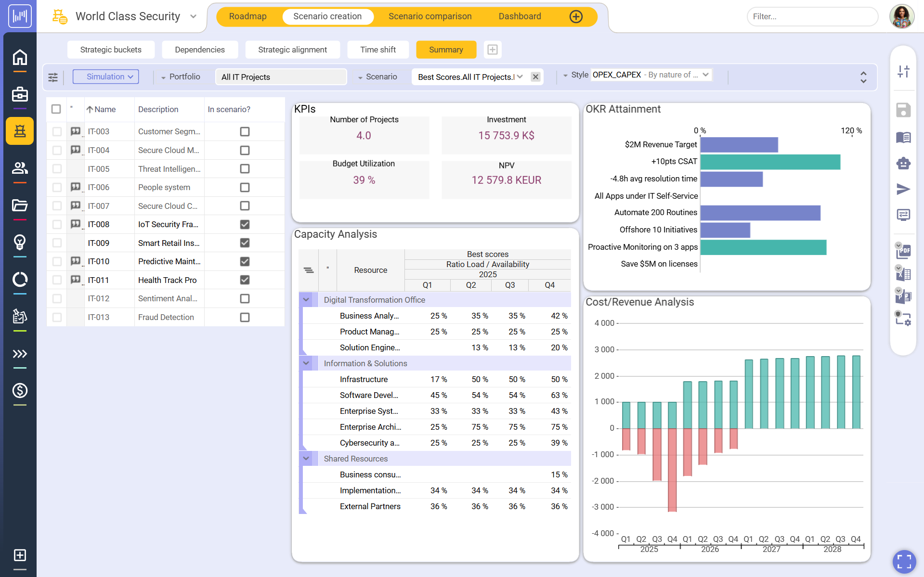The height and width of the screenshot is (577, 924).
Task: Export to PDF using the PDF icon
Action: [x=903, y=251]
